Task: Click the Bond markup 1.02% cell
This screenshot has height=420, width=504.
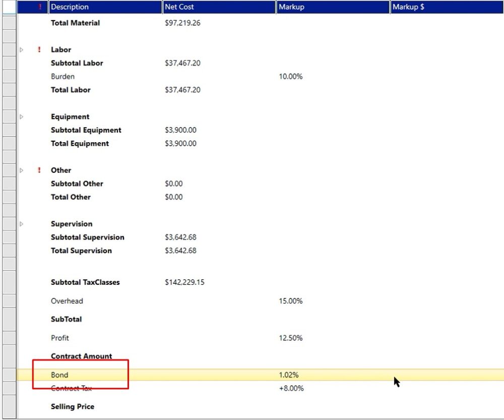Action: coord(288,375)
